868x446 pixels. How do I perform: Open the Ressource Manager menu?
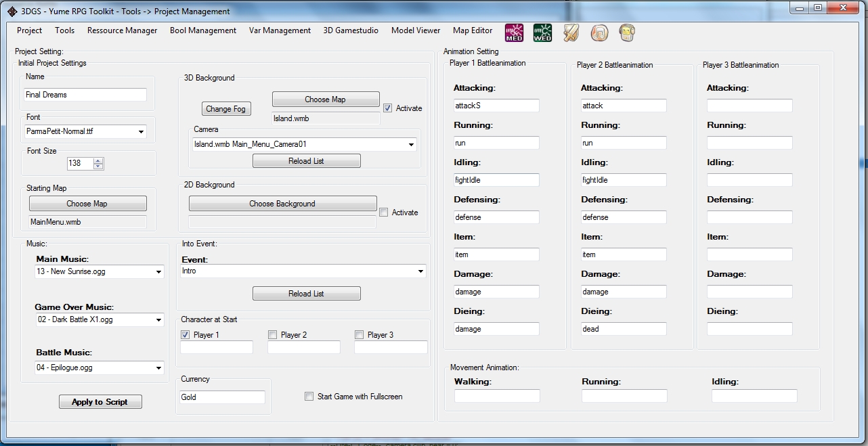click(x=123, y=30)
